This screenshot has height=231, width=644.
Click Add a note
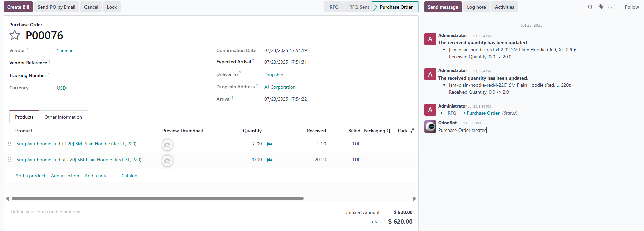(x=96, y=176)
